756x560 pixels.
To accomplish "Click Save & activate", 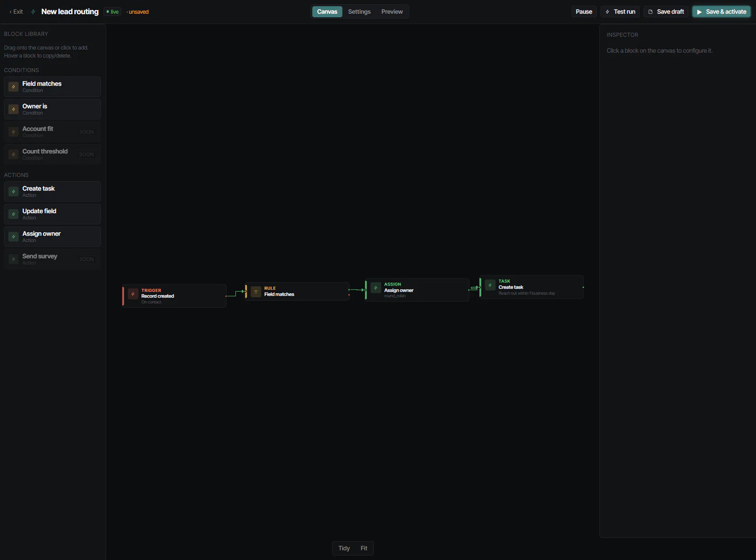I will (x=721, y=12).
